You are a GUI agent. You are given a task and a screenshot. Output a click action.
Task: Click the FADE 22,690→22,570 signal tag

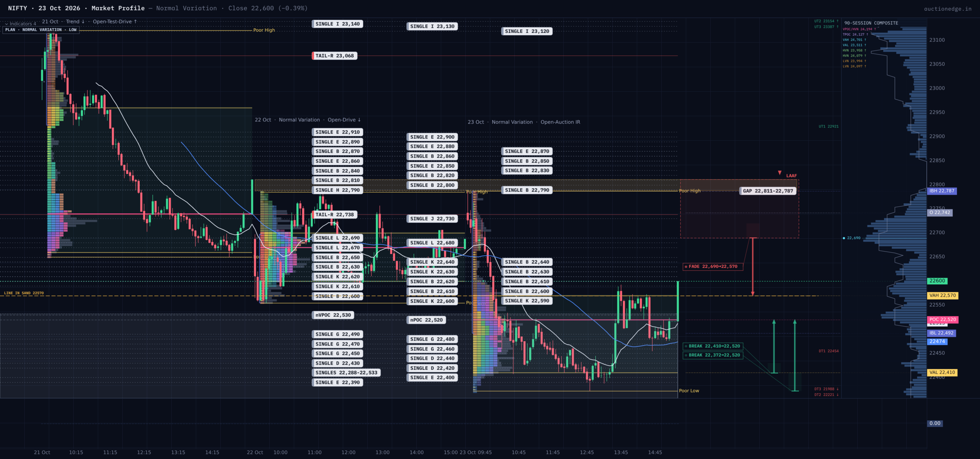(713, 266)
